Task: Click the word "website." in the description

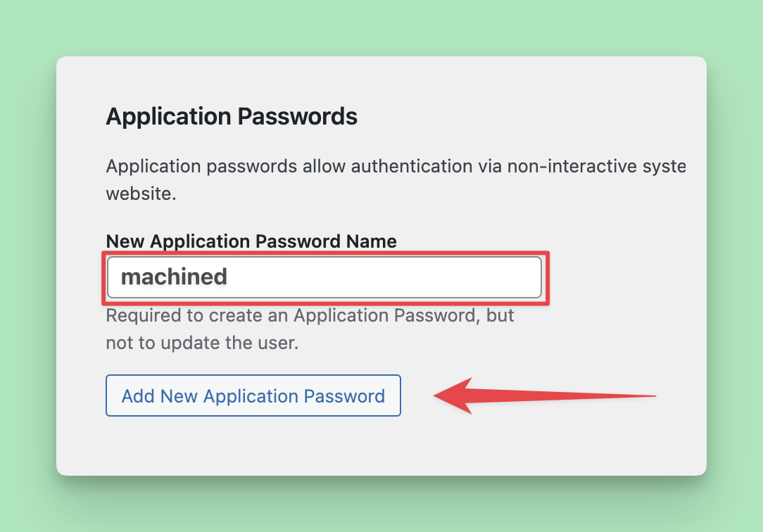Action: pyautogui.click(x=141, y=194)
